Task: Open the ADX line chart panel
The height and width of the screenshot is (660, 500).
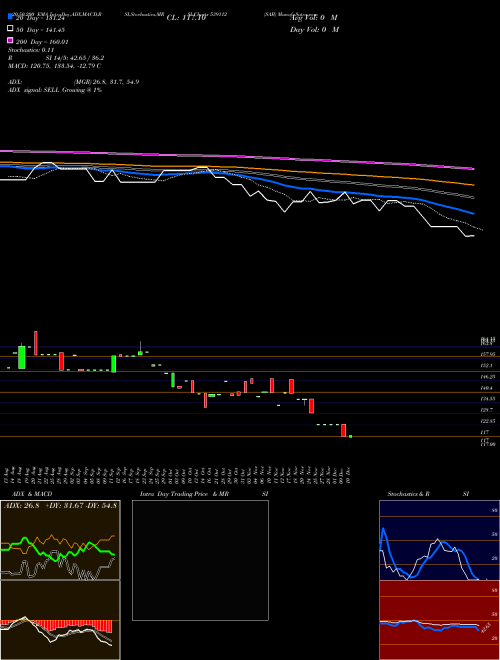Action: 60,540
